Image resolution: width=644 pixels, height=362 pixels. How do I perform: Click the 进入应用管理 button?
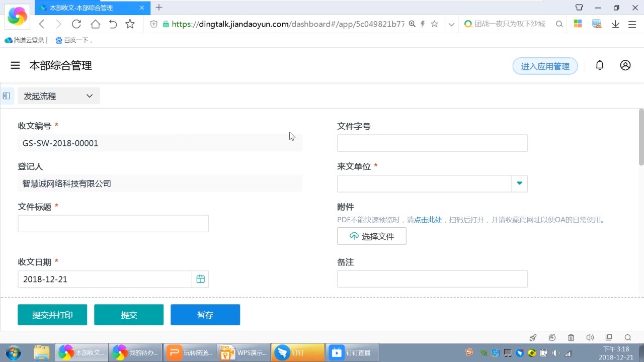point(545,66)
